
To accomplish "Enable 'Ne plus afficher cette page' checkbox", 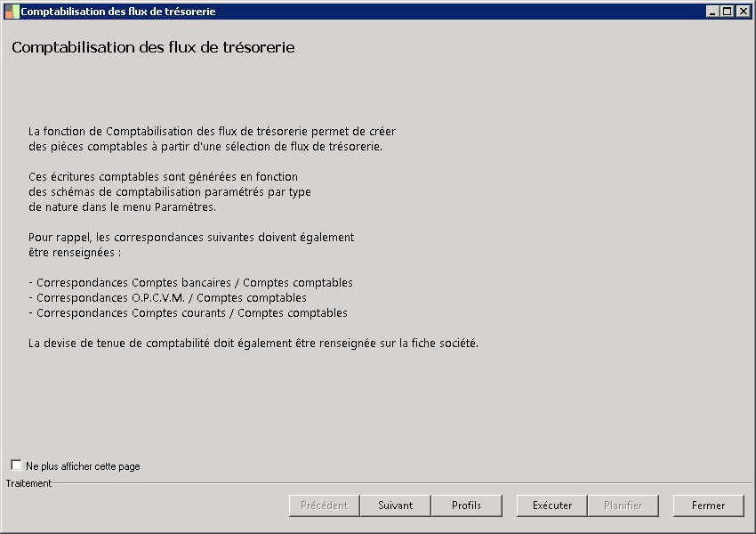I will click(17, 465).
